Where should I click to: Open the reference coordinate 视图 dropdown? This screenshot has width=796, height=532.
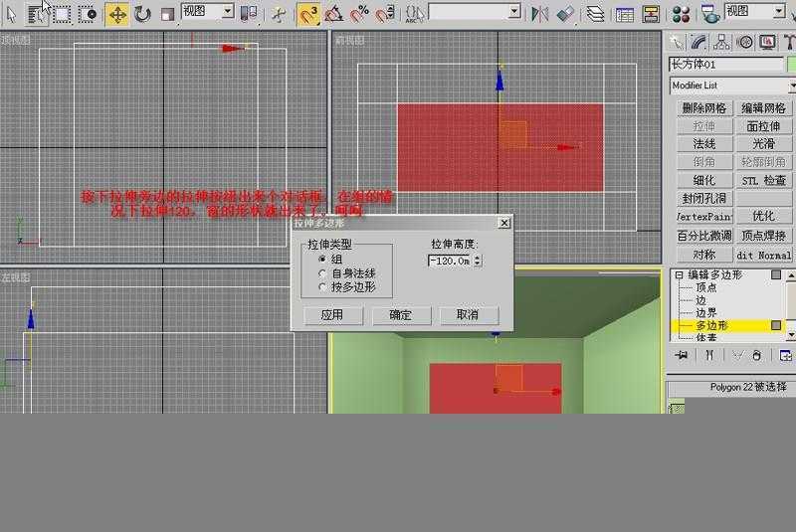point(208,11)
